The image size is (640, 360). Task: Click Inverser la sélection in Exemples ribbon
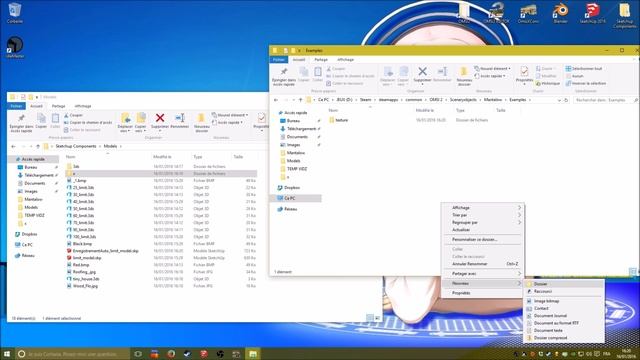pyautogui.click(x=586, y=83)
